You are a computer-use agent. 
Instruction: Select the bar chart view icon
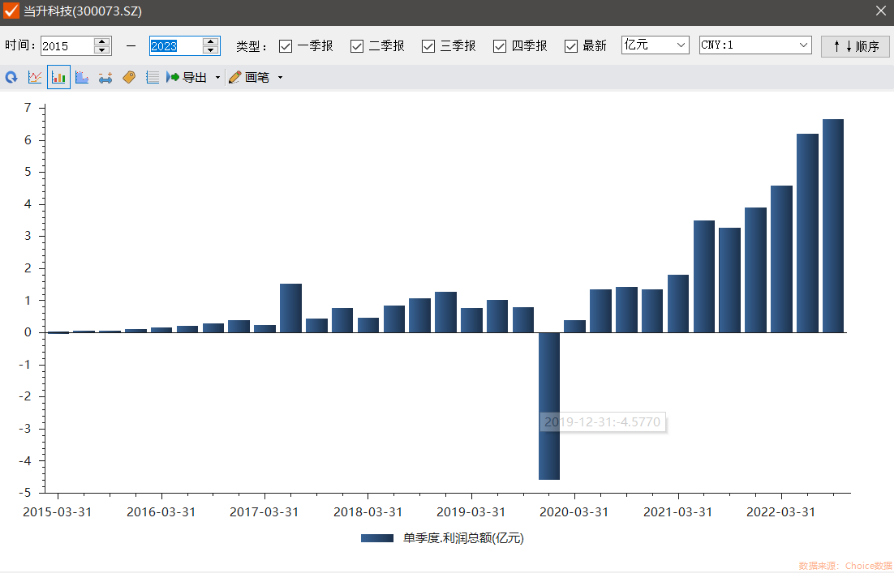pyautogui.click(x=59, y=77)
